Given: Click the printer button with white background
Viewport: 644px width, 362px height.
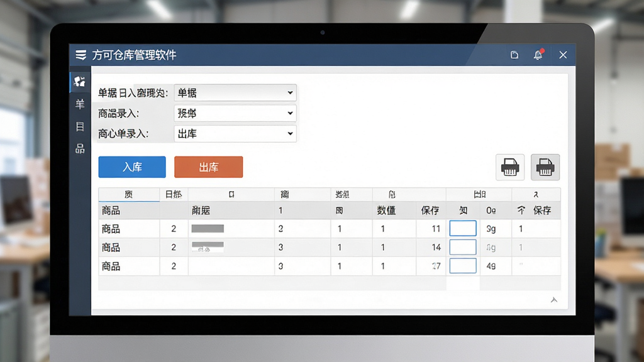Looking at the screenshot, I should point(510,167).
